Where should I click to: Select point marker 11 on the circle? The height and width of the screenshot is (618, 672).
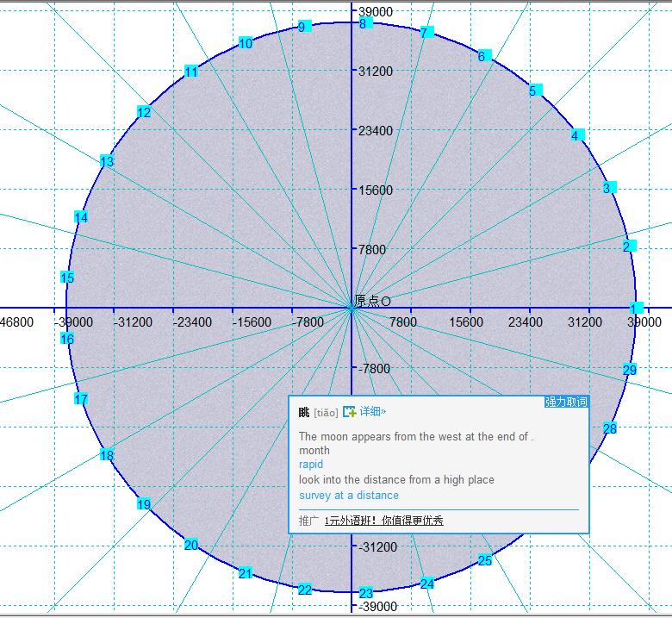tap(191, 72)
